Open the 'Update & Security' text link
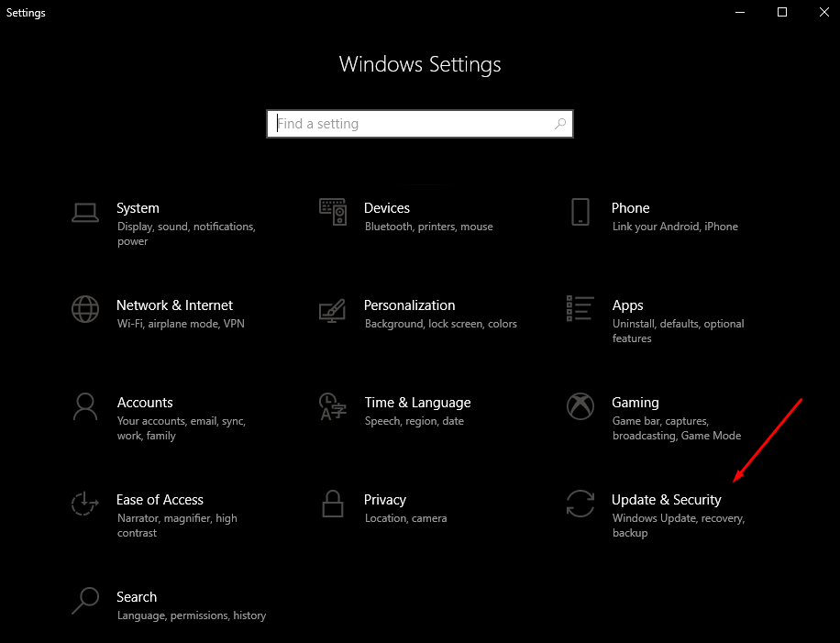Screen dimensions: 840x643 tap(666, 500)
